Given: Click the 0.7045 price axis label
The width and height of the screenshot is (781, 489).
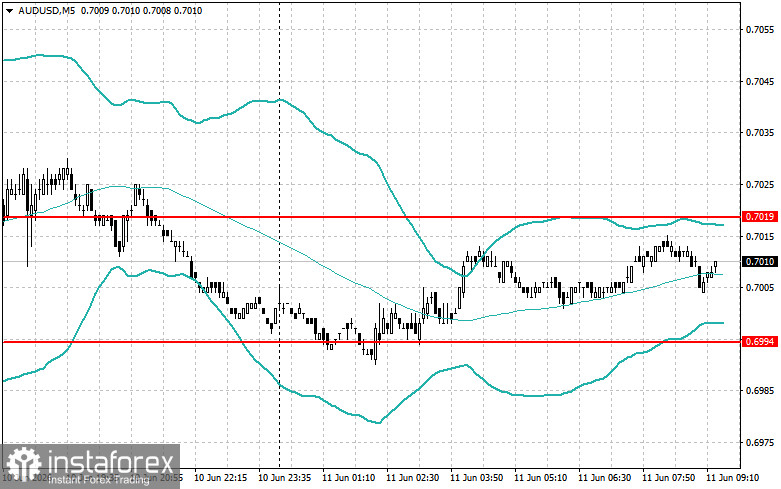Looking at the screenshot, I should pos(760,82).
